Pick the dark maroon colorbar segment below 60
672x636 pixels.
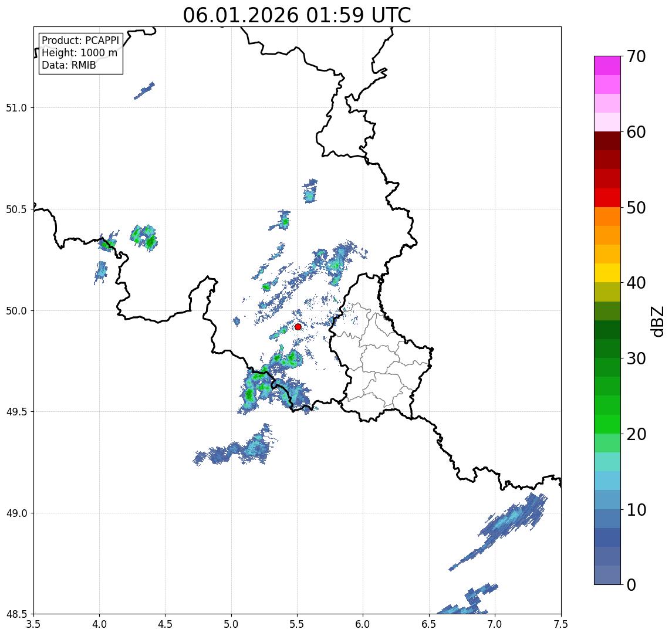pos(607,141)
